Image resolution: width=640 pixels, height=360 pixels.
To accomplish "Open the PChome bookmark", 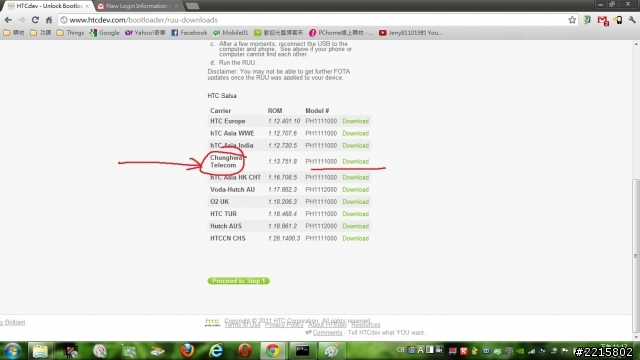I will pos(341,33).
